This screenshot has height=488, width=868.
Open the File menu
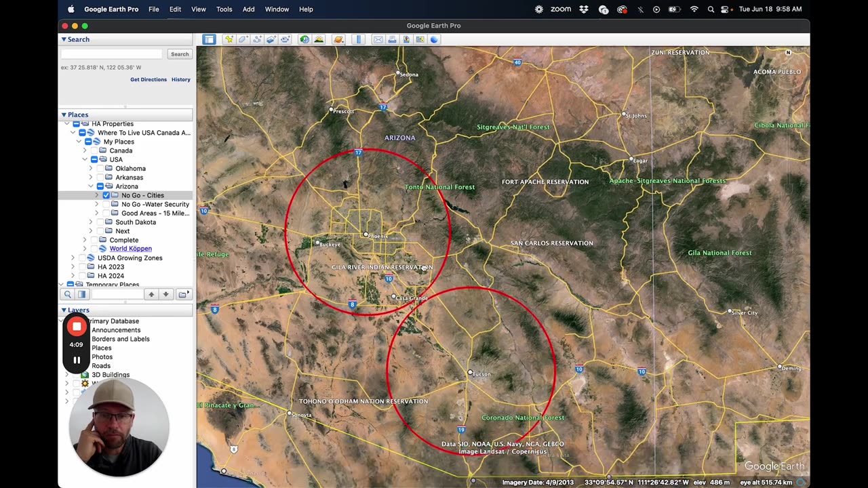154,9
